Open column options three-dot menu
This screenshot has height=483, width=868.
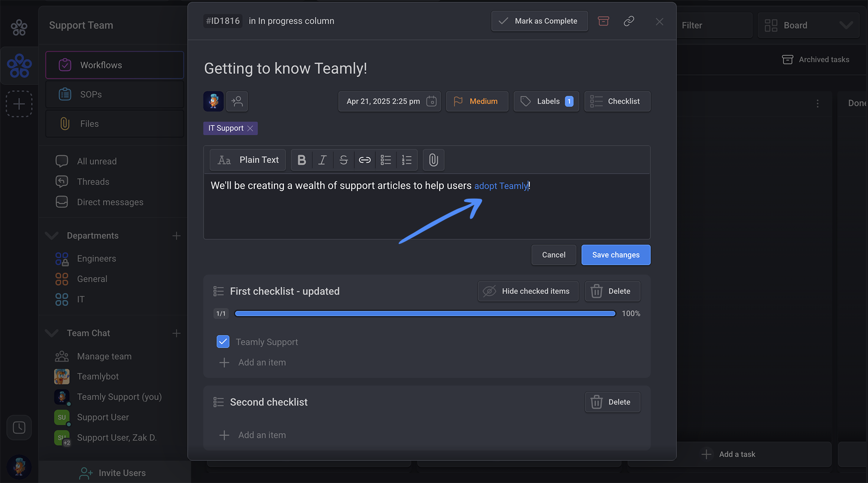817,103
